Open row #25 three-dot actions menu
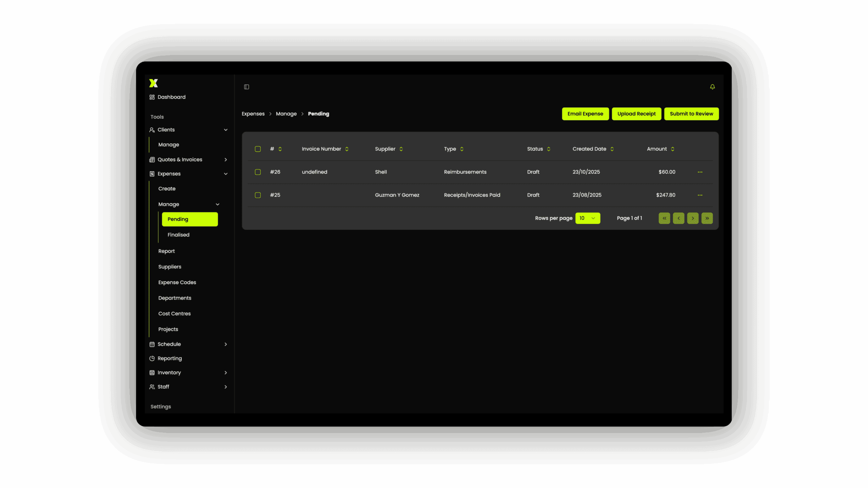This screenshot has width=868, height=488. [x=700, y=195]
